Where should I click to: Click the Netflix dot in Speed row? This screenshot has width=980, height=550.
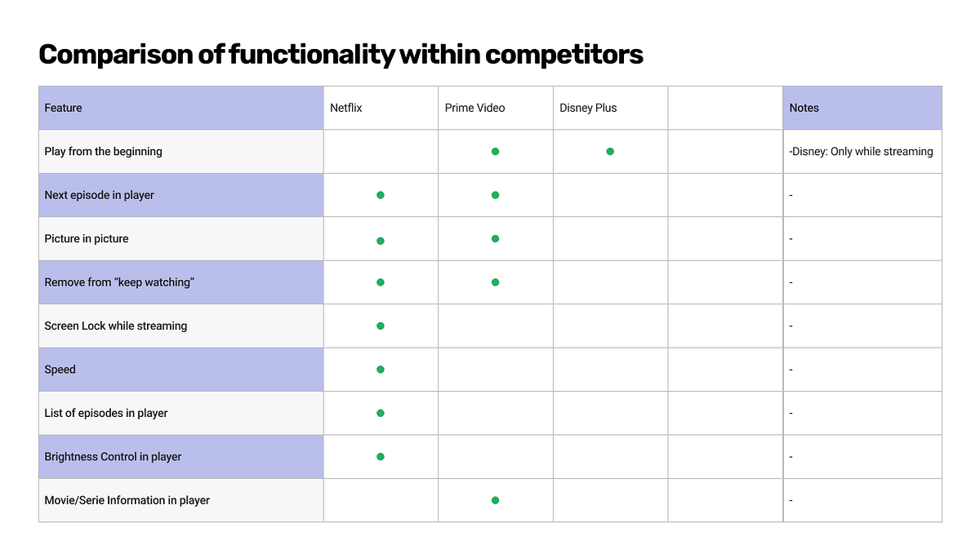381,370
